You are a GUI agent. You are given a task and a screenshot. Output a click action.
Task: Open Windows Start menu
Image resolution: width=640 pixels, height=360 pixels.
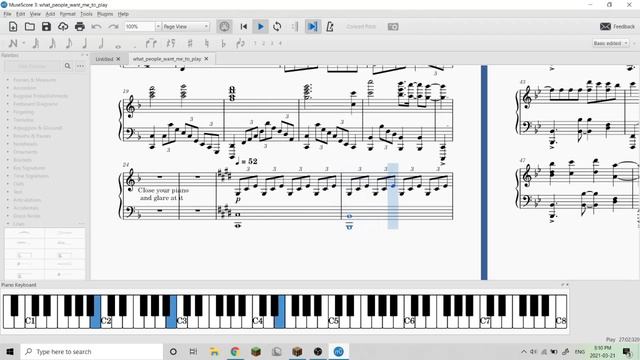point(10,351)
